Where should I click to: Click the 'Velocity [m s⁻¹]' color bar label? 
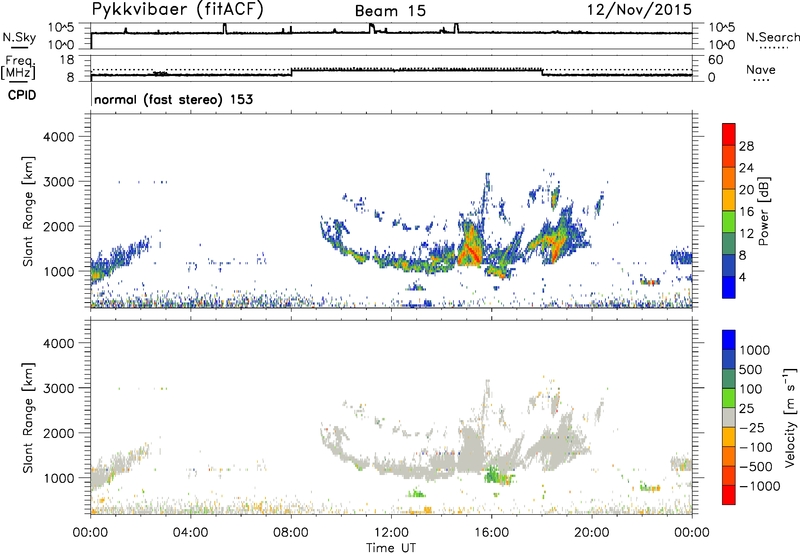(790, 417)
